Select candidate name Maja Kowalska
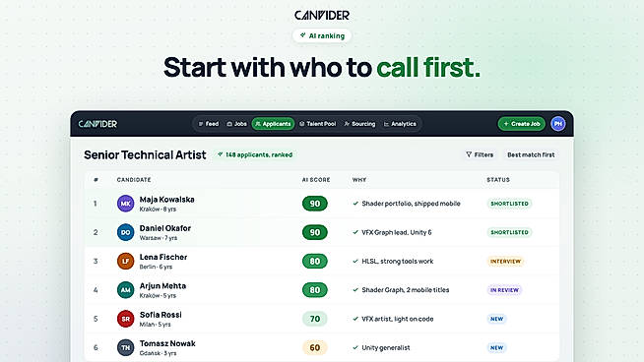The width and height of the screenshot is (644, 362). [x=166, y=200]
